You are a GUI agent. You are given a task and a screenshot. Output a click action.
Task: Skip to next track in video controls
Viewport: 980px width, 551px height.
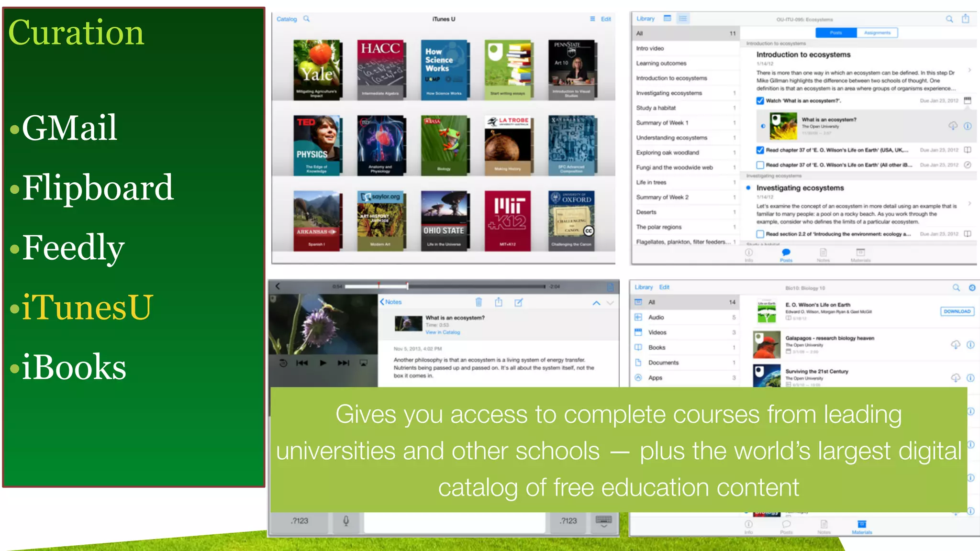344,363
